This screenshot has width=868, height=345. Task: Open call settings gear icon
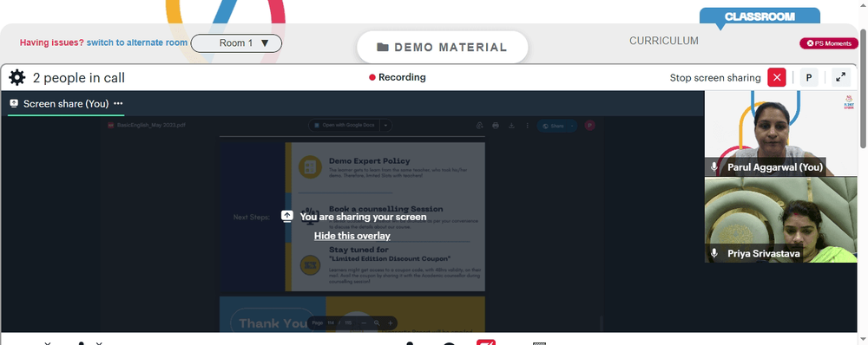[17, 77]
